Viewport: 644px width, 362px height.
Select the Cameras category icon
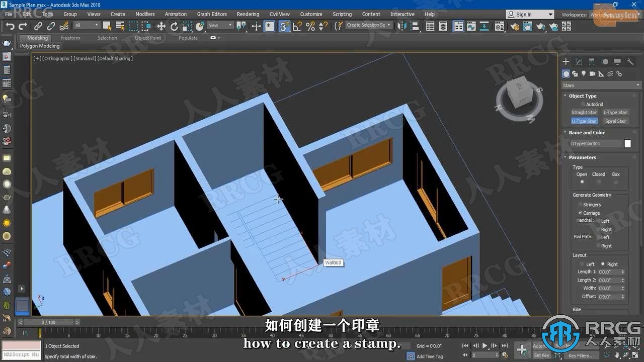592,74
